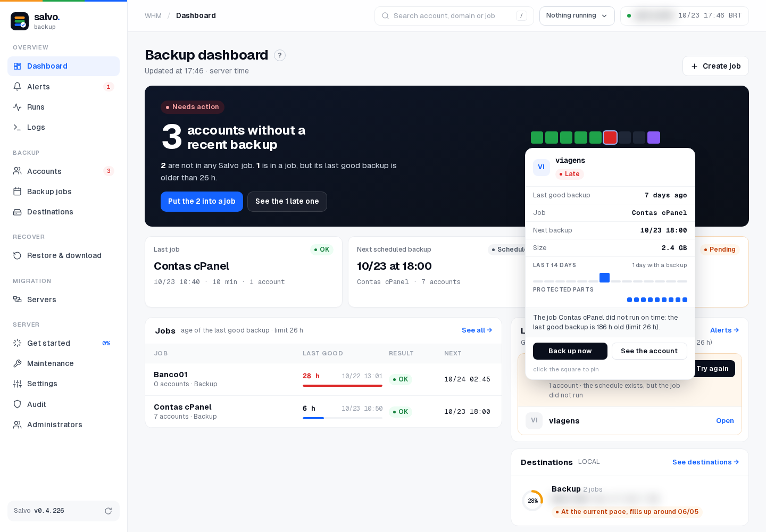Click the See destinations link

point(705,462)
